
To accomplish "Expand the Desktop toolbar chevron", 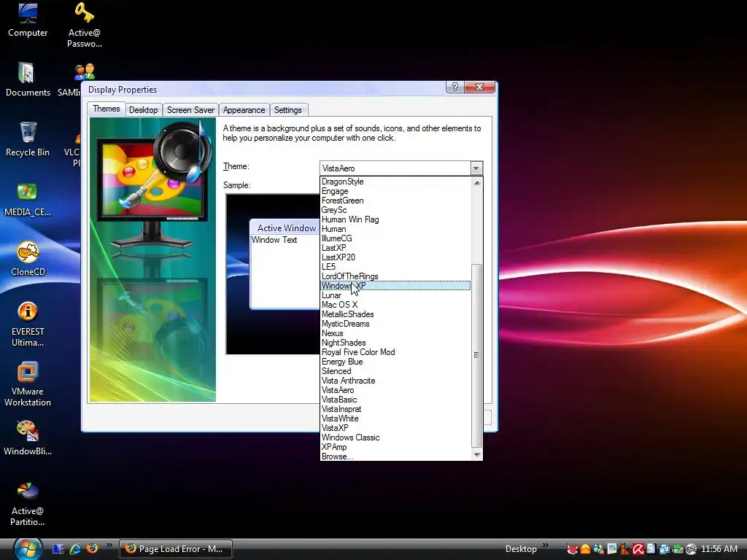I will [546, 545].
